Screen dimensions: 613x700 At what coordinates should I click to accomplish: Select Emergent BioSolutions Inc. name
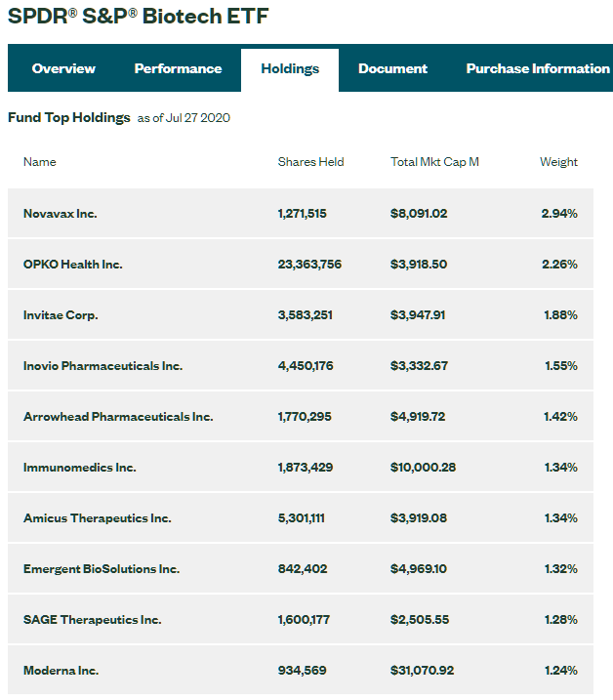tap(102, 569)
